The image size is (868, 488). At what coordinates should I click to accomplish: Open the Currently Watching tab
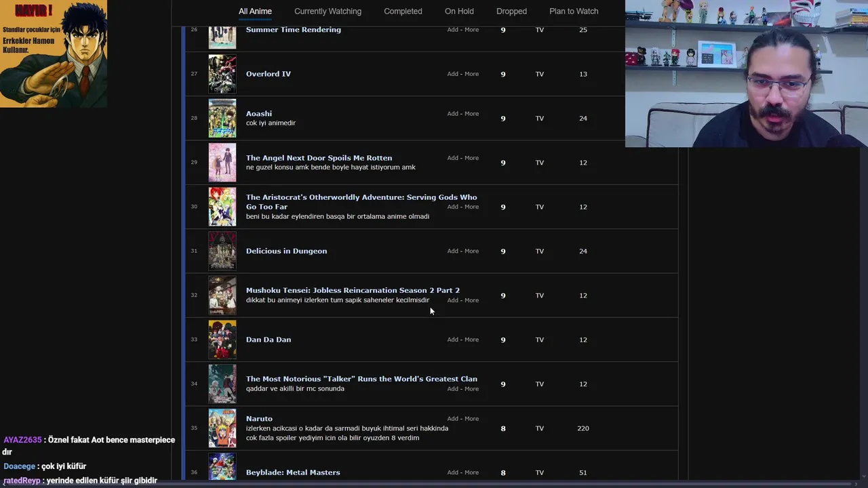pos(328,12)
